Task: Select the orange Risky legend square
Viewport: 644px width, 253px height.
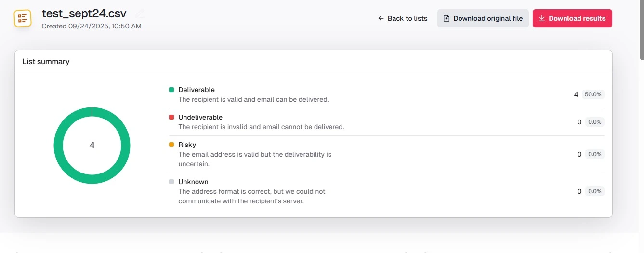Action: click(171, 145)
